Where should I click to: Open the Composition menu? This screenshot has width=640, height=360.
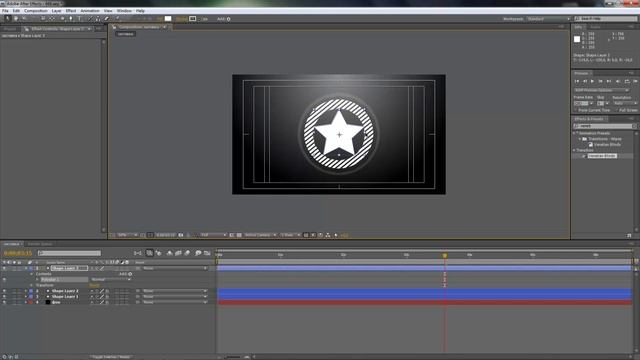[x=36, y=11]
